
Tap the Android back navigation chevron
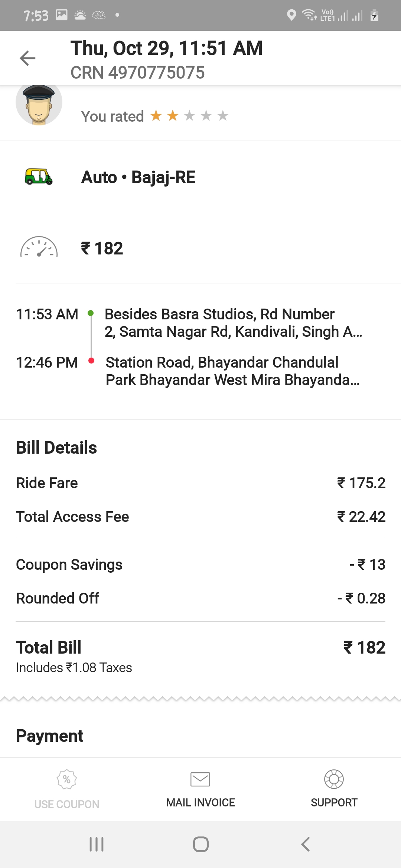(305, 844)
